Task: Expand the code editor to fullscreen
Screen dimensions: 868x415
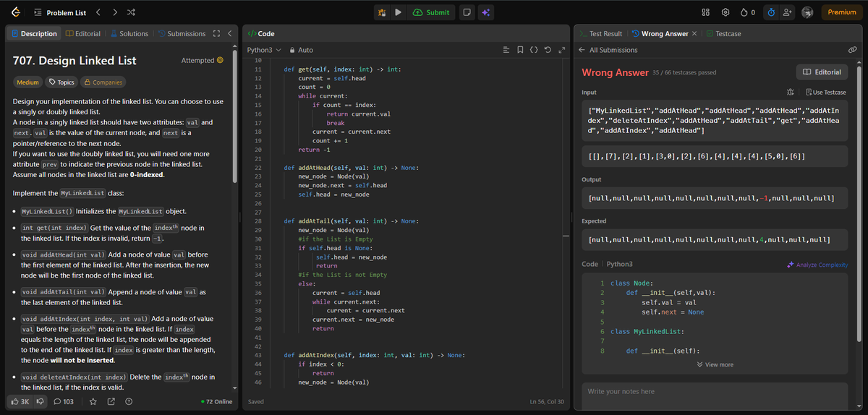Action: [x=561, y=50]
